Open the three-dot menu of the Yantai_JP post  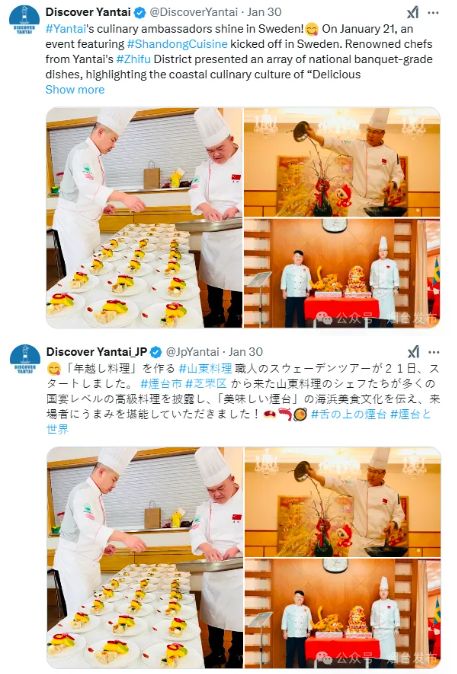click(x=434, y=352)
